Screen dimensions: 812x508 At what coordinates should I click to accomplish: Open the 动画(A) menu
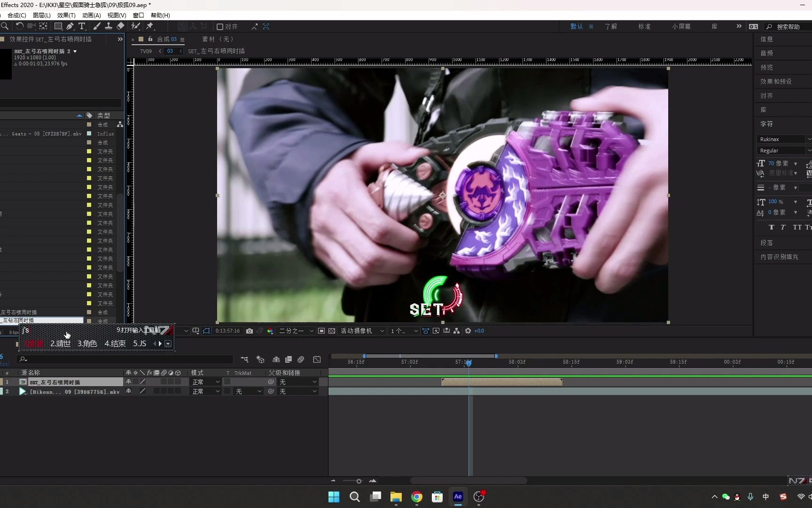coord(92,15)
